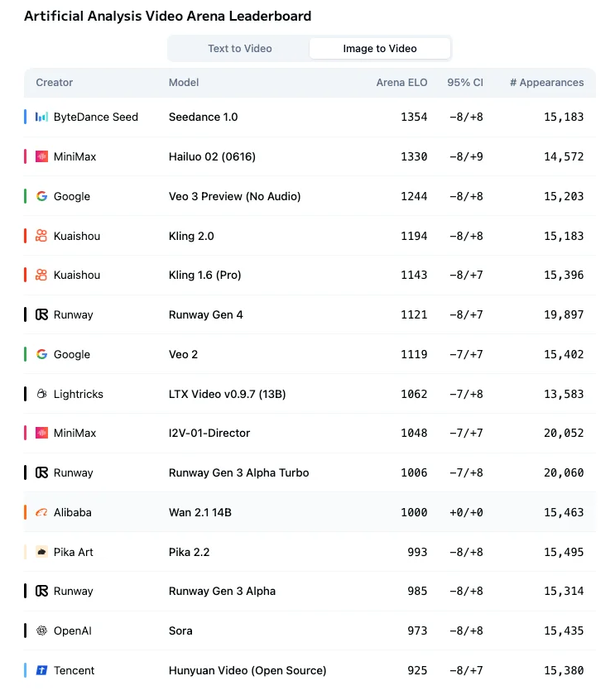Click the 1330 Arena ELO value
The image size is (615, 700).
click(414, 156)
